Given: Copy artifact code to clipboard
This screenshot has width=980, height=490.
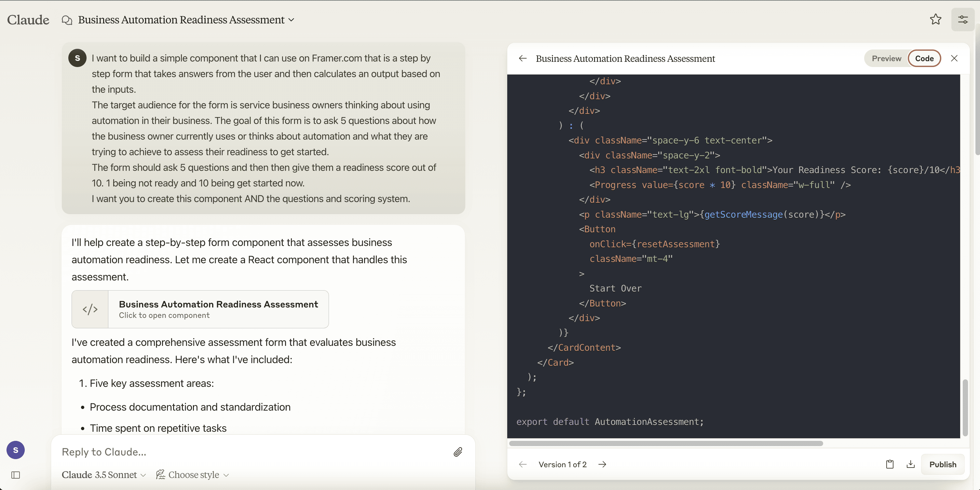Looking at the screenshot, I should point(890,464).
